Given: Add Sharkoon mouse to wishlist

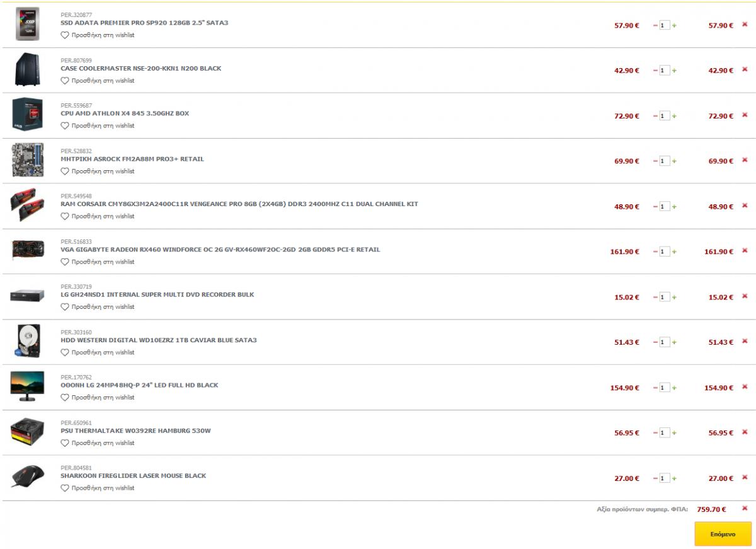Looking at the screenshot, I should 98,488.
